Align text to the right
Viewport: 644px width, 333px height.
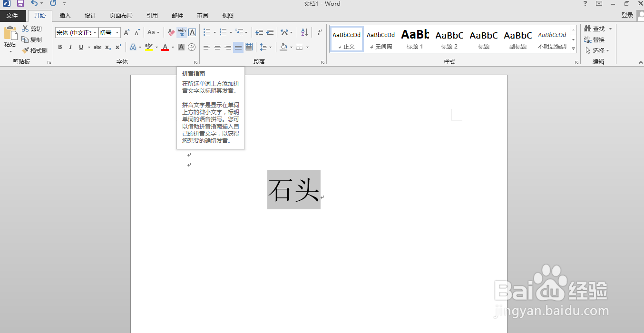coord(228,47)
